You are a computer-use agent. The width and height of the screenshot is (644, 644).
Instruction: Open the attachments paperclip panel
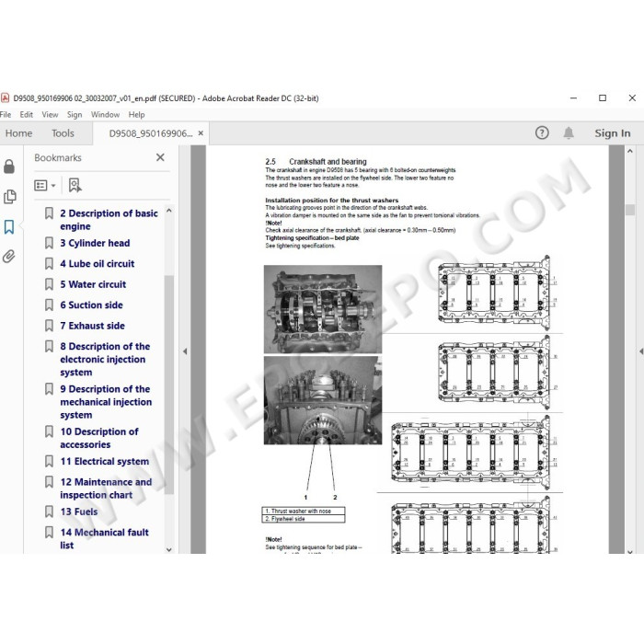coord(9,256)
